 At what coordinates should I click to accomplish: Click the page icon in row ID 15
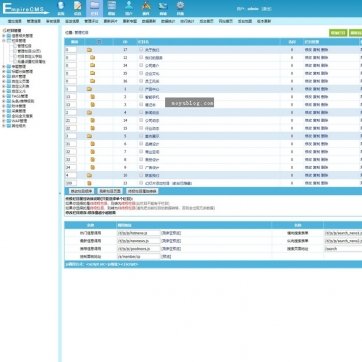(93, 128)
